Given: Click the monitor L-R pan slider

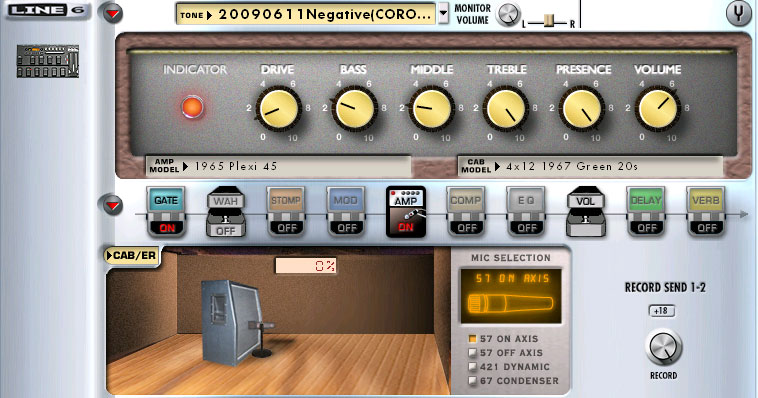Looking at the screenshot, I should click(548, 21).
